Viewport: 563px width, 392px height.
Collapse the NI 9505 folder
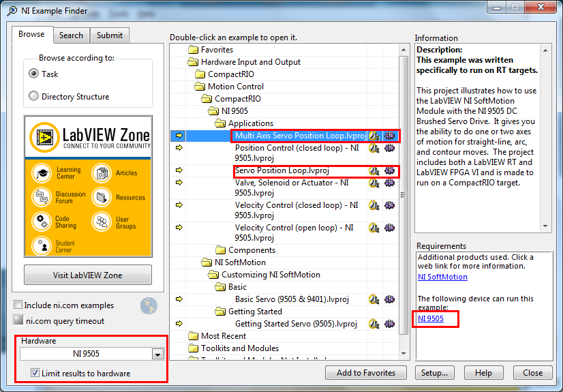(213, 111)
